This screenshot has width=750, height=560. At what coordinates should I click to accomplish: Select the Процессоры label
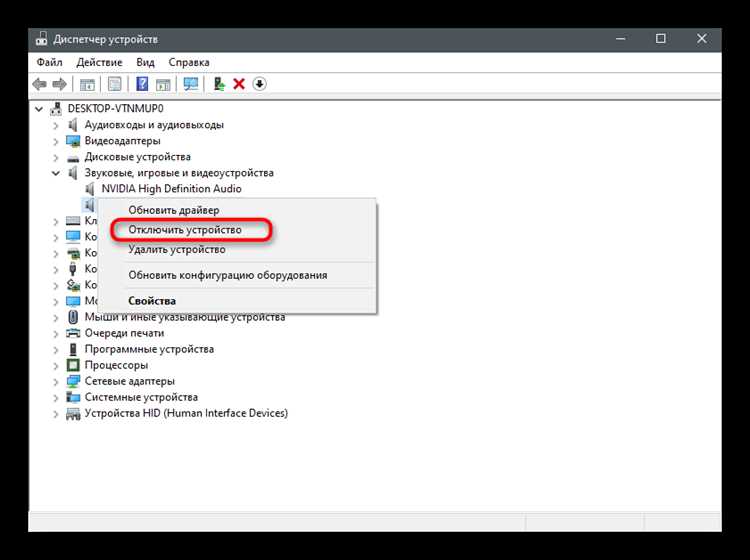[x=116, y=365]
